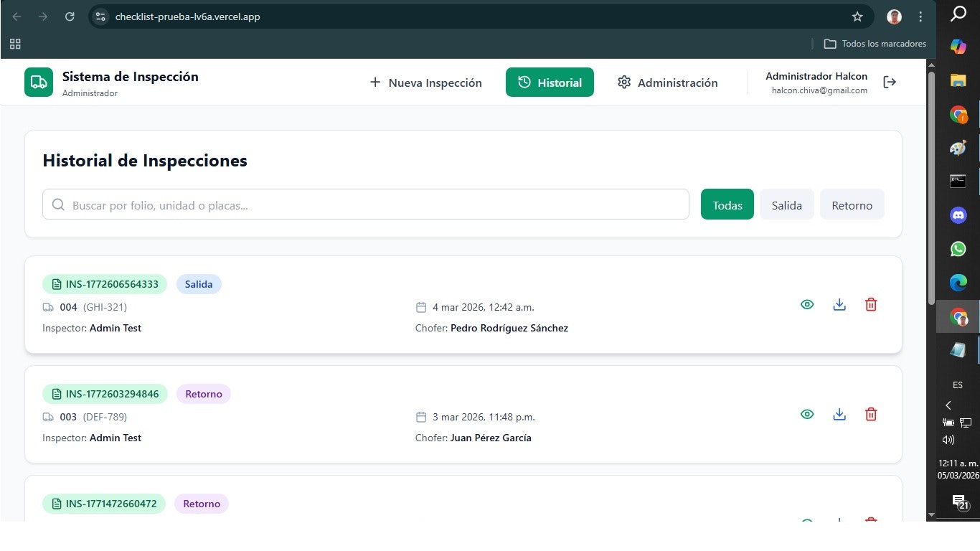Start a Nueva Inspección

click(x=425, y=82)
